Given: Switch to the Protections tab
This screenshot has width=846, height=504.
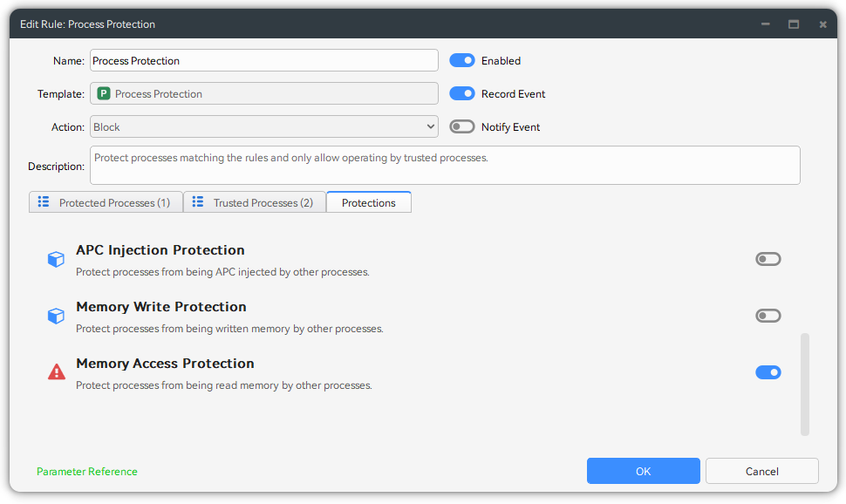Looking at the screenshot, I should (x=368, y=203).
